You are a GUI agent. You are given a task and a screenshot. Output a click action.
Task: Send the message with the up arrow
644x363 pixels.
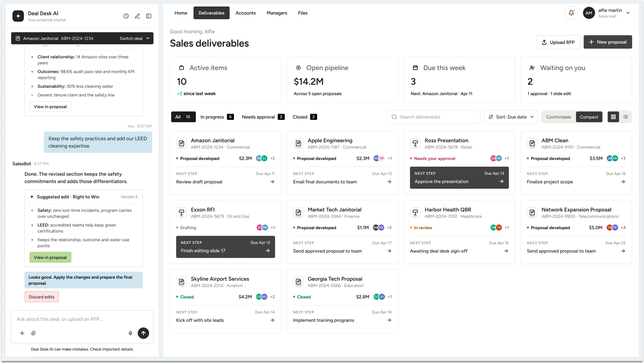coord(143,333)
